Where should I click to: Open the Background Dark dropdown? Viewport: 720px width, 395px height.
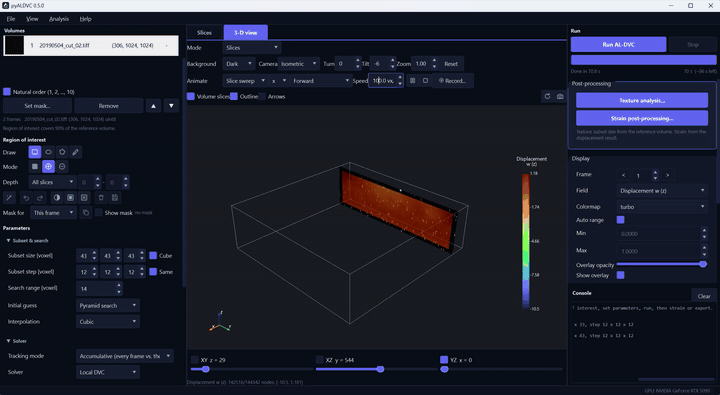pyautogui.click(x=239, y=64)
